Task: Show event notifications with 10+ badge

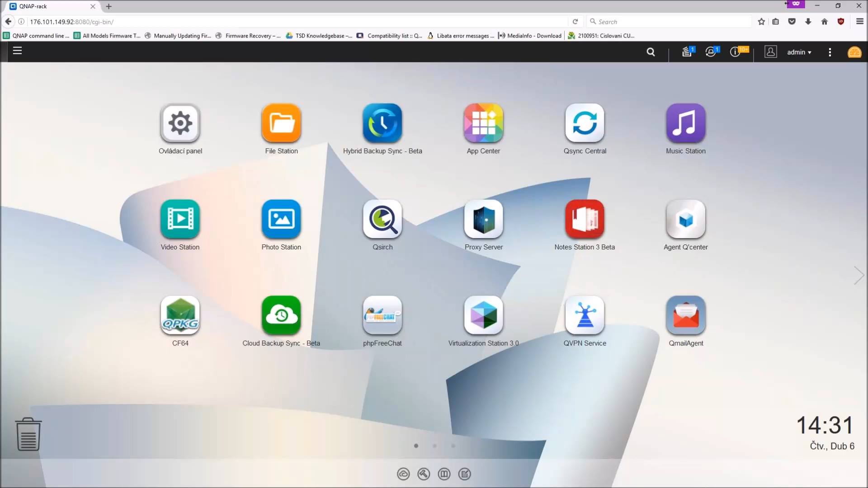Action: pos(738,52)
